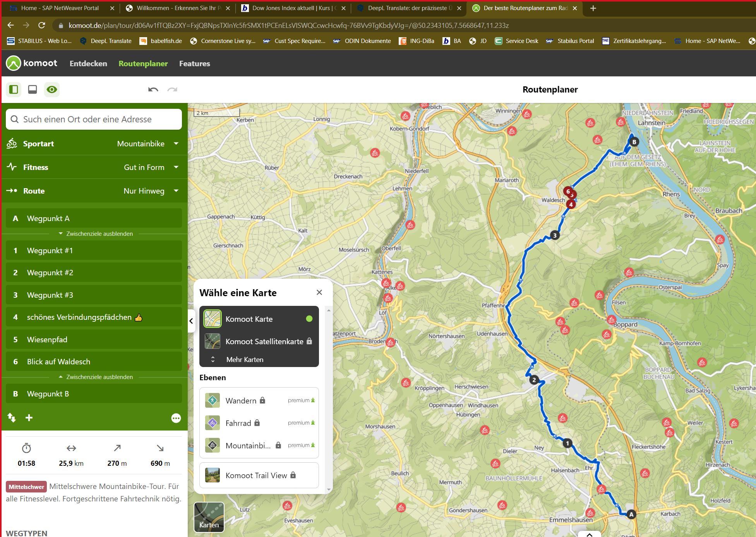Click route start marker A on map
756x537 pixels.
click(x=631, y=514)
